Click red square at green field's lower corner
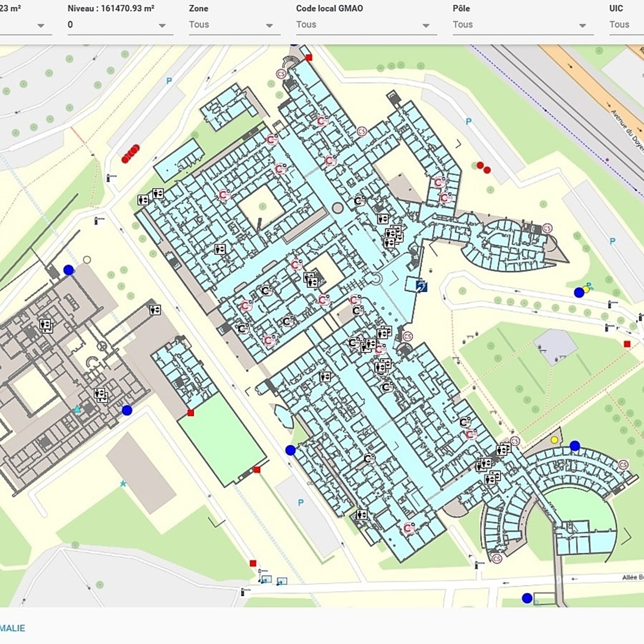The image size is (644, 644). click(257, 469)
